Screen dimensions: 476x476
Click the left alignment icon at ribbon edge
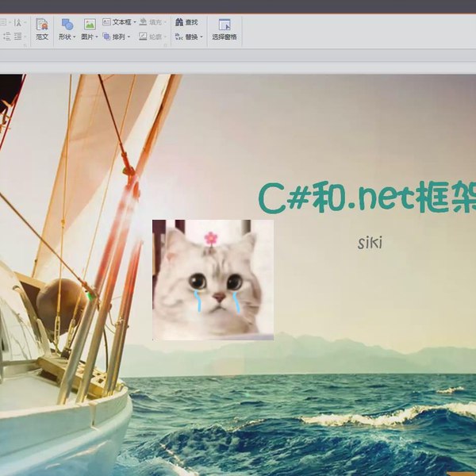pos(3,22)
